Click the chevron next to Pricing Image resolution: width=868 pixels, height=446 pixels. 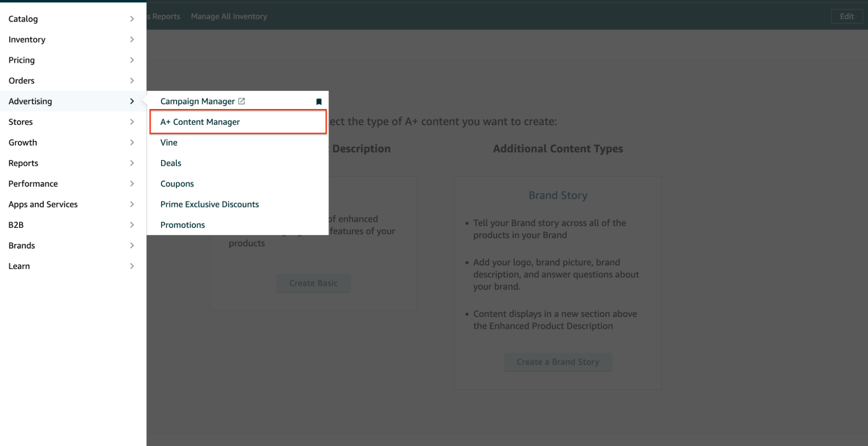click(x=132, y=60)
